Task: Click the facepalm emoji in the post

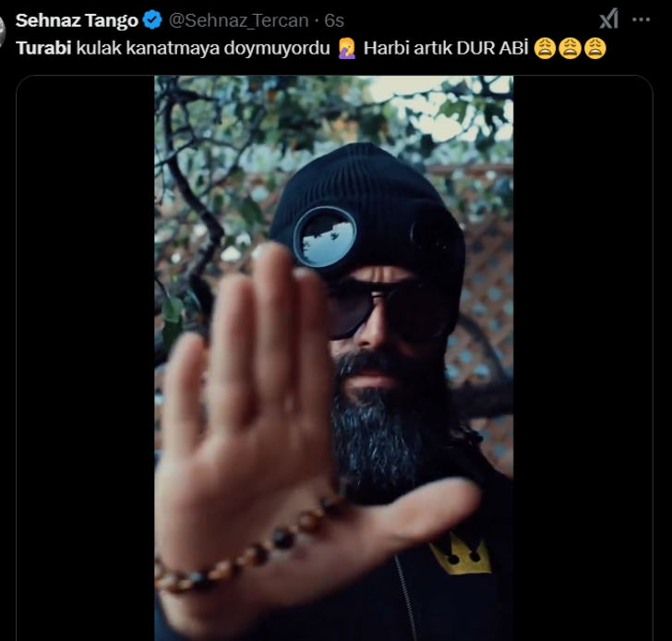Action: [346, 49]
